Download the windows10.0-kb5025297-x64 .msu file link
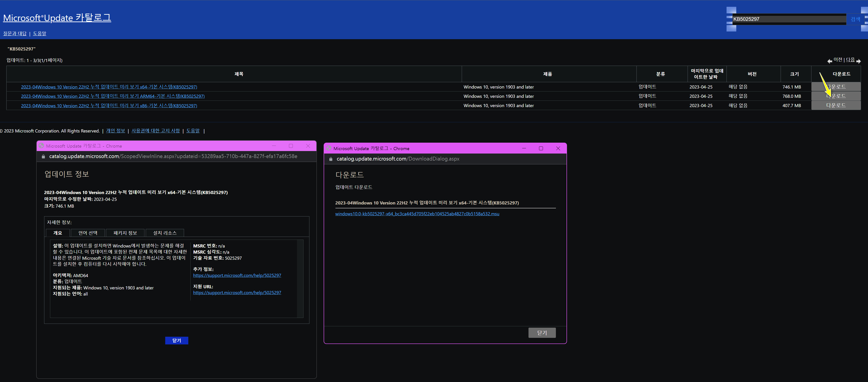The width and height of the screenshot is (868, 382). [417, 214]
